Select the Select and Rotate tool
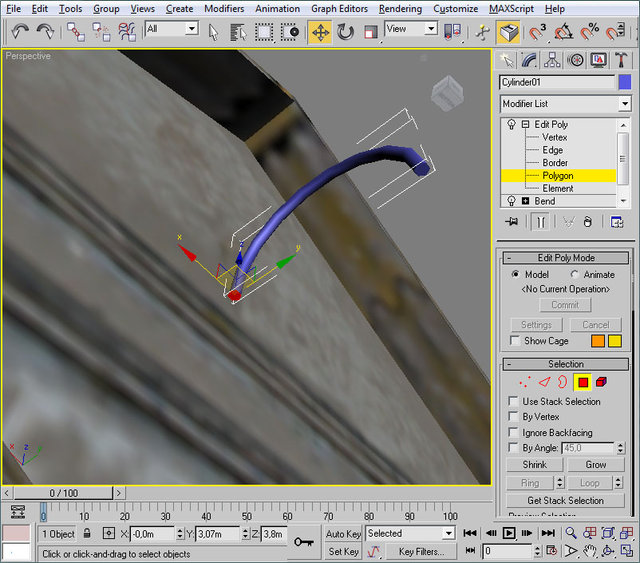Image resolution: width=640 pixels, height=563 pixels. point(345,31)
